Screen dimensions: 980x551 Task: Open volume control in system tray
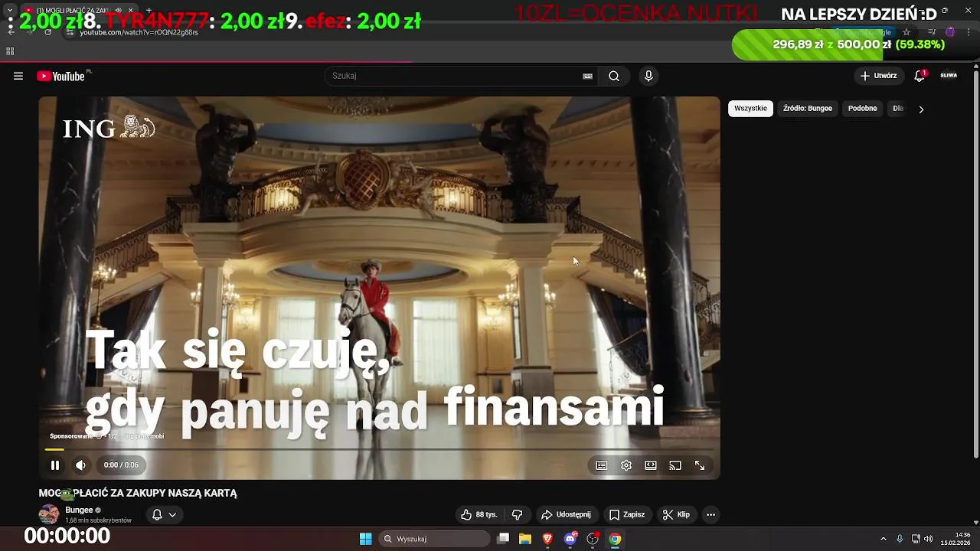pyautogui.click(x=928, y=539)
